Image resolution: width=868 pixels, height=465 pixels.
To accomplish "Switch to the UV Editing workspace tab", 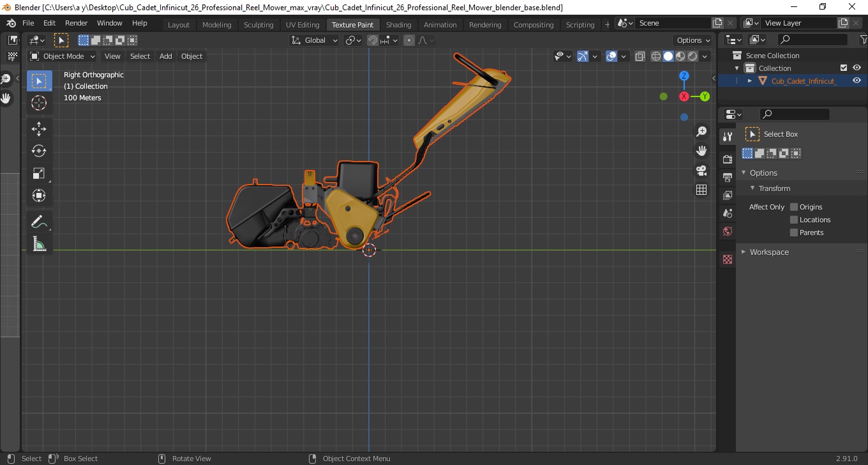I will [303, 24].
